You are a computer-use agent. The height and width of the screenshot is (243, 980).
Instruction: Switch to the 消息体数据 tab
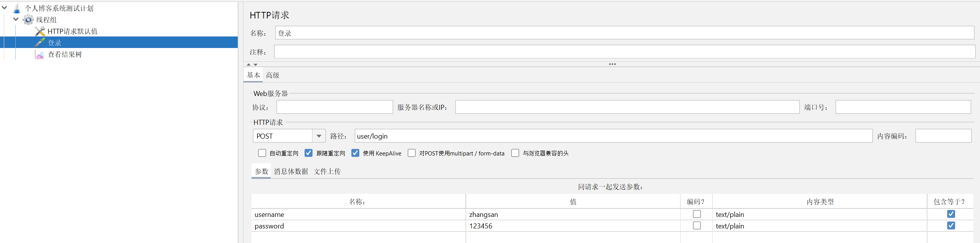(291, 171)
